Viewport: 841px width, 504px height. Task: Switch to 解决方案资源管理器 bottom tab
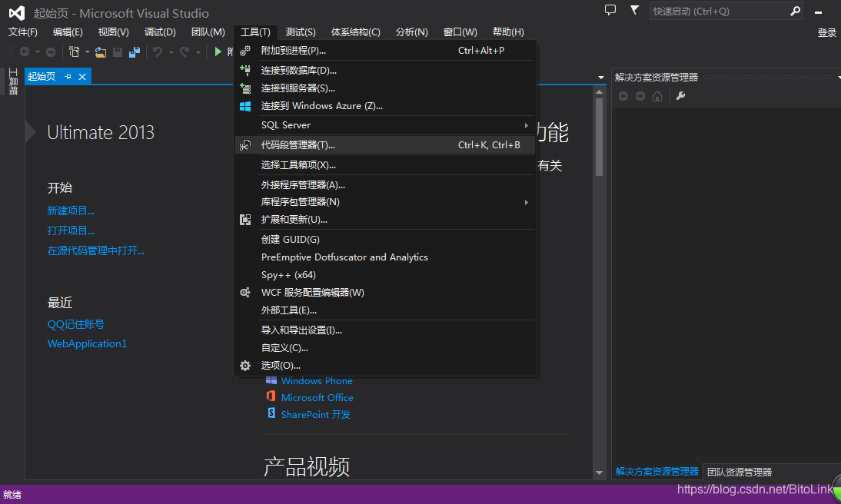[x=657, y=471]
